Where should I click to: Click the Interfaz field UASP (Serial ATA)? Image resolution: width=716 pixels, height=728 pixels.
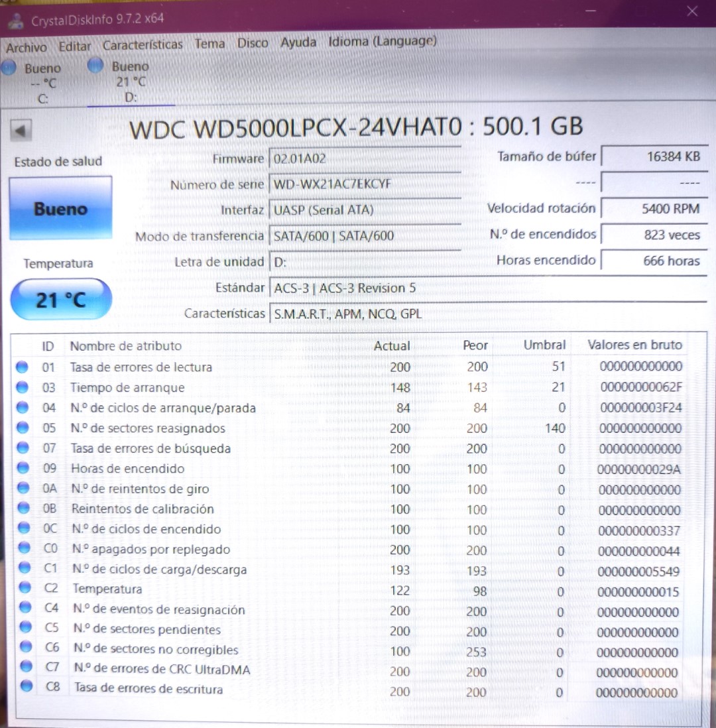(x=365, y=210)
